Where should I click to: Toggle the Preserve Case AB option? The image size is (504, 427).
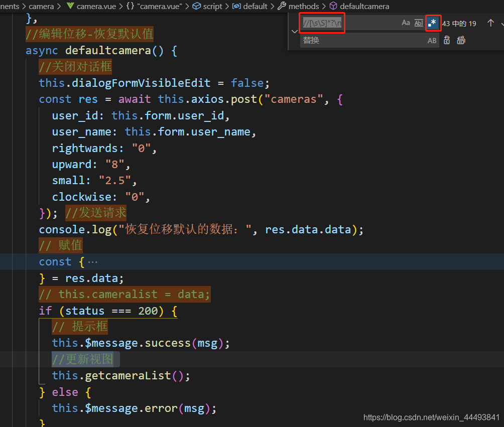pyautogui.click(x=432, y=41)
